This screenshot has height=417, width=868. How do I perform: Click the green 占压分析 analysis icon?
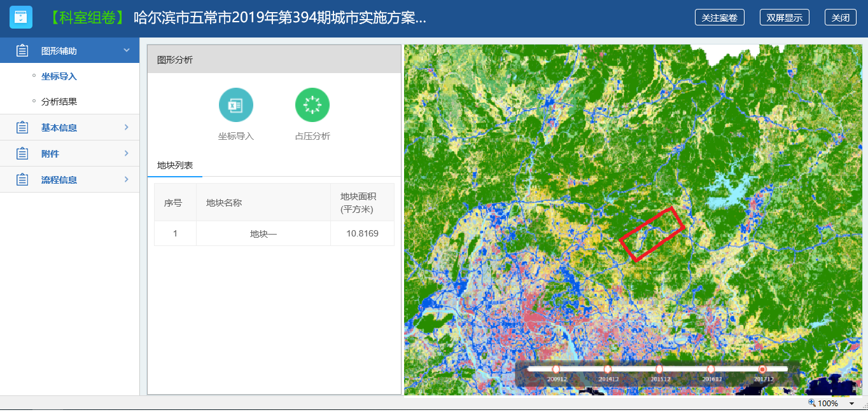pos(312,105)
